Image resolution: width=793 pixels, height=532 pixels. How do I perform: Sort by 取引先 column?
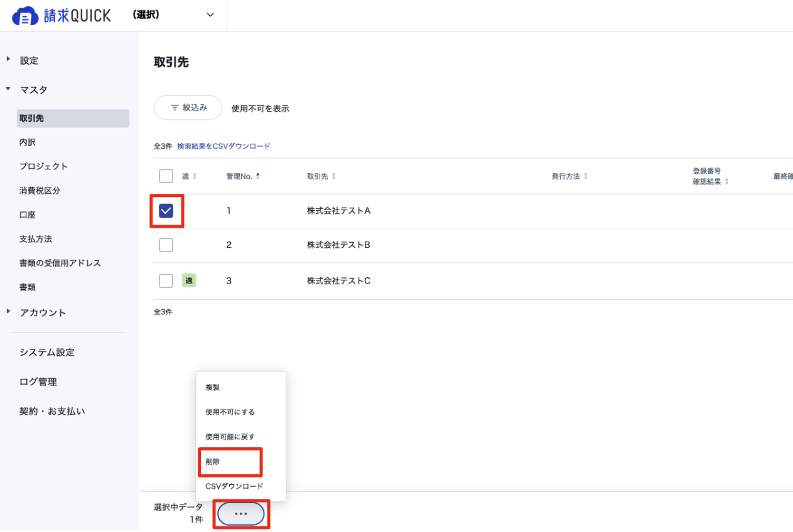[321, 177]
